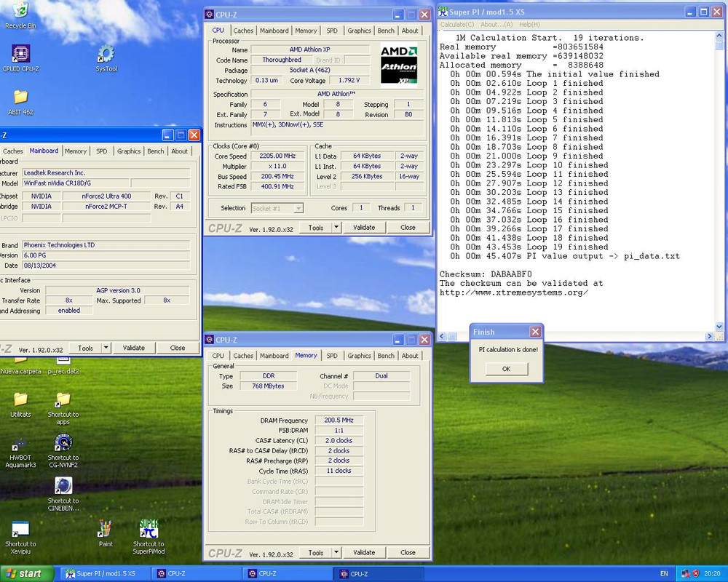Click the CPU-Z CPU window title bar icon
This screenshot has width=728, height=582.
pos(210,15)
